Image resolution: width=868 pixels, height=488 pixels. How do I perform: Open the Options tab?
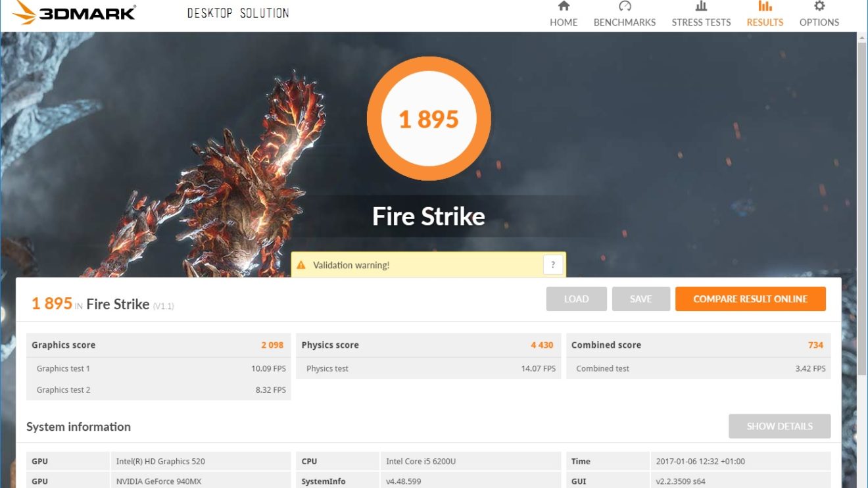point(819,14)
